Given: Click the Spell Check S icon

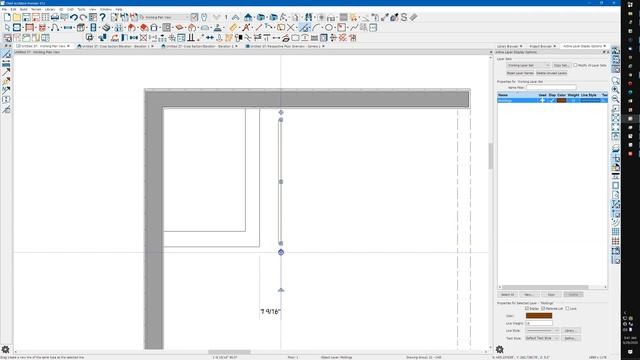Looking at the screenshot, I should tap(404, 18).
